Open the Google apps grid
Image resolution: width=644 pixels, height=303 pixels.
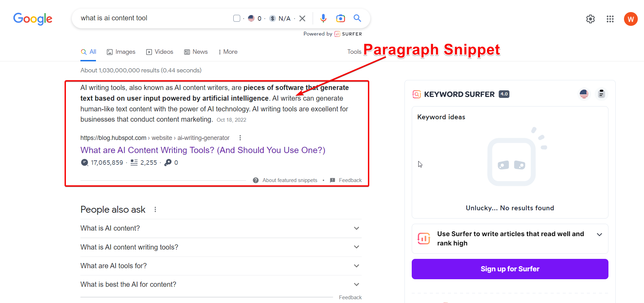[x=610, y=19]
